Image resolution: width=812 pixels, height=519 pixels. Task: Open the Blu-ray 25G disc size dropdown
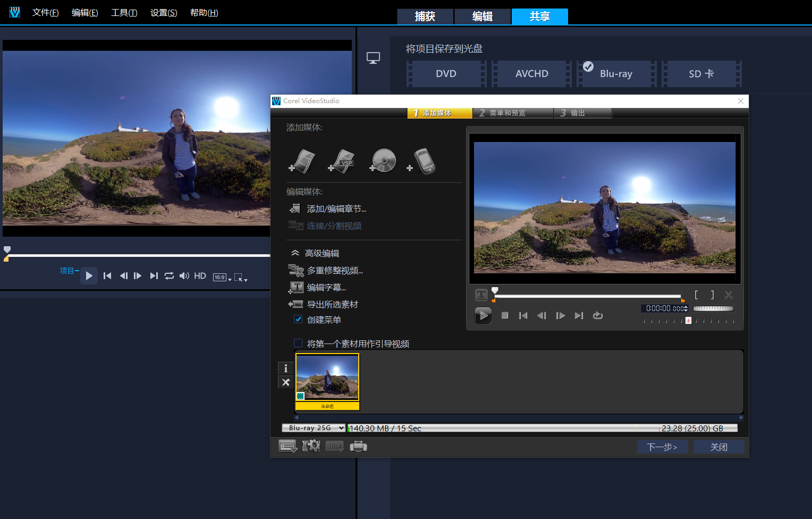[314, 428]
